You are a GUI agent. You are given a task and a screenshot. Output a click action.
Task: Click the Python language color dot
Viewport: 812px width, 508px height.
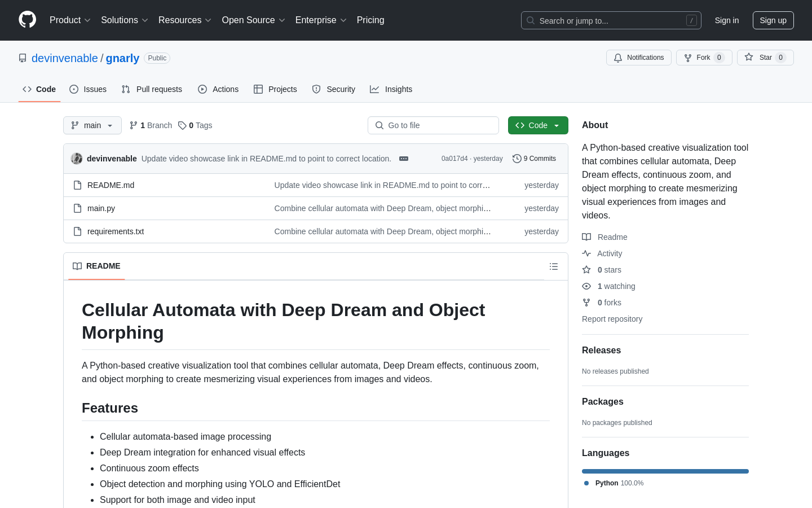point(586,483)
